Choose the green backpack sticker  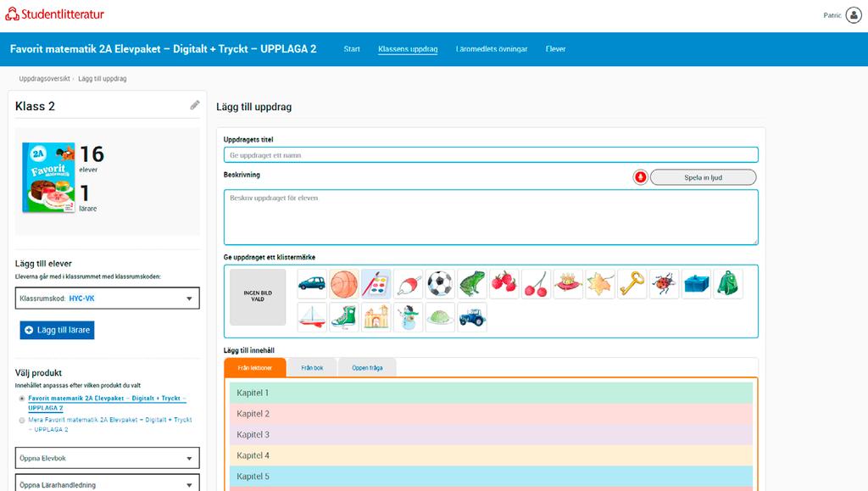(x=728, y=284)
